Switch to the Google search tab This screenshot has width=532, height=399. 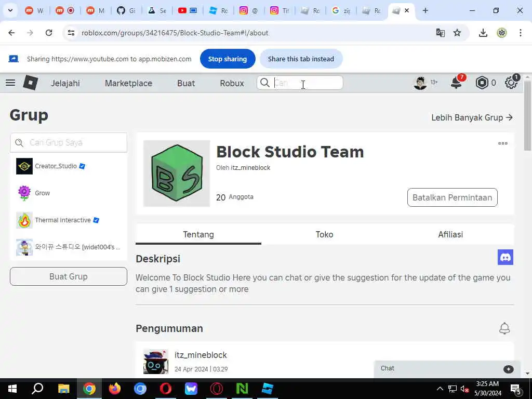click(x=341, y=10)
